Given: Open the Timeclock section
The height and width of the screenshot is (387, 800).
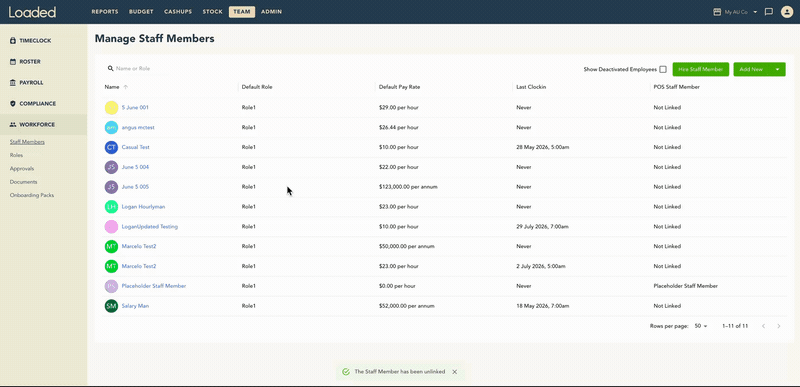Looking at the screenshot, I should [x=31, y=40].
